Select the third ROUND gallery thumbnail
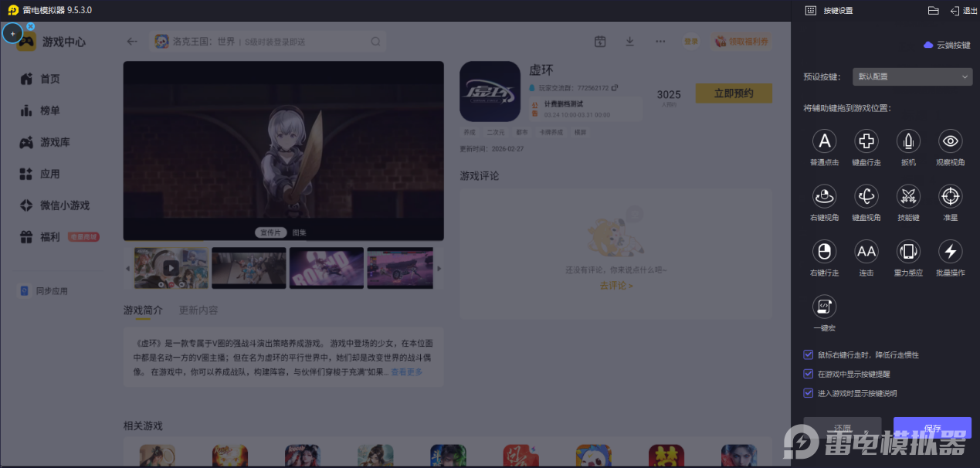The width and height of the screenshot is (980, 468). 327,268
